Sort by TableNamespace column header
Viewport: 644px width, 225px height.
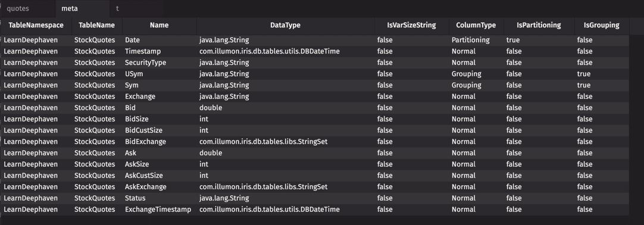[36, 25]
